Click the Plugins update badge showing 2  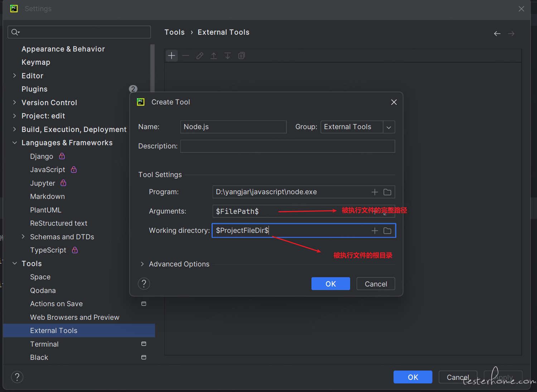[133, 89]
